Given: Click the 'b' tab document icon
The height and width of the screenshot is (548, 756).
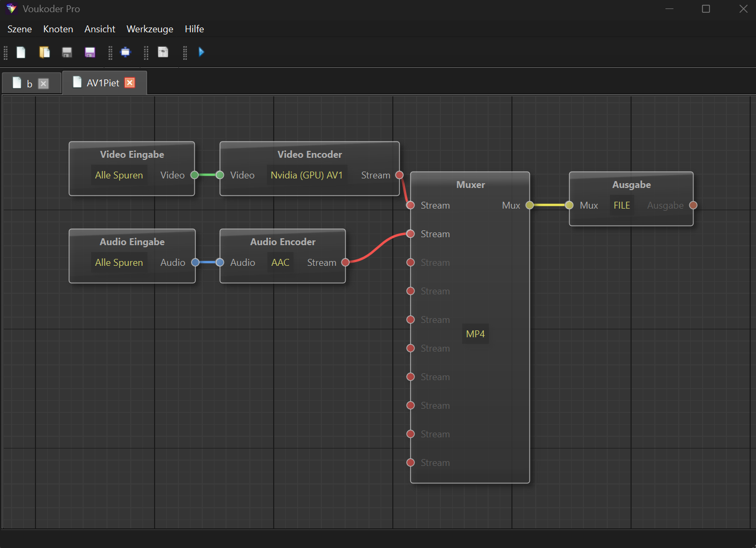Looking at the screenshot, I should coord(17,83).
